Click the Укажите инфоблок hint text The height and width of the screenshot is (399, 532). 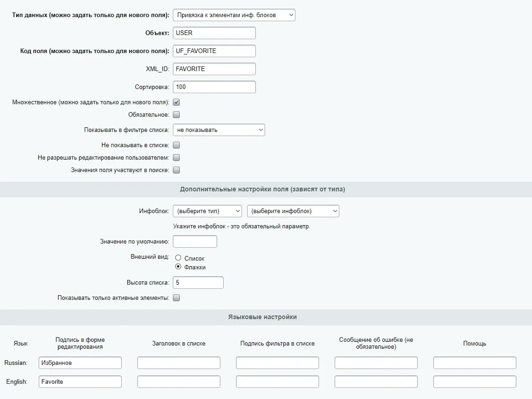(x=242, y=226)
